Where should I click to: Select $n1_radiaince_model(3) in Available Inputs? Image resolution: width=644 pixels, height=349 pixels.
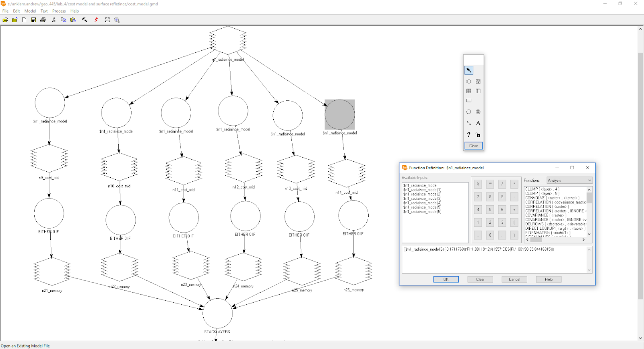click(422, 199)
